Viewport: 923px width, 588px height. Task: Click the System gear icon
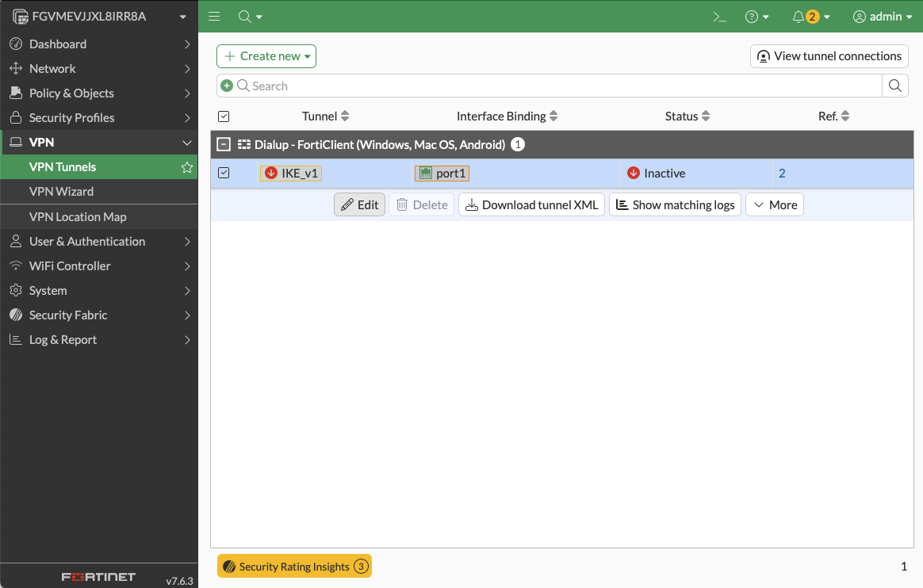pyautogui.click(x=16, y=291)
